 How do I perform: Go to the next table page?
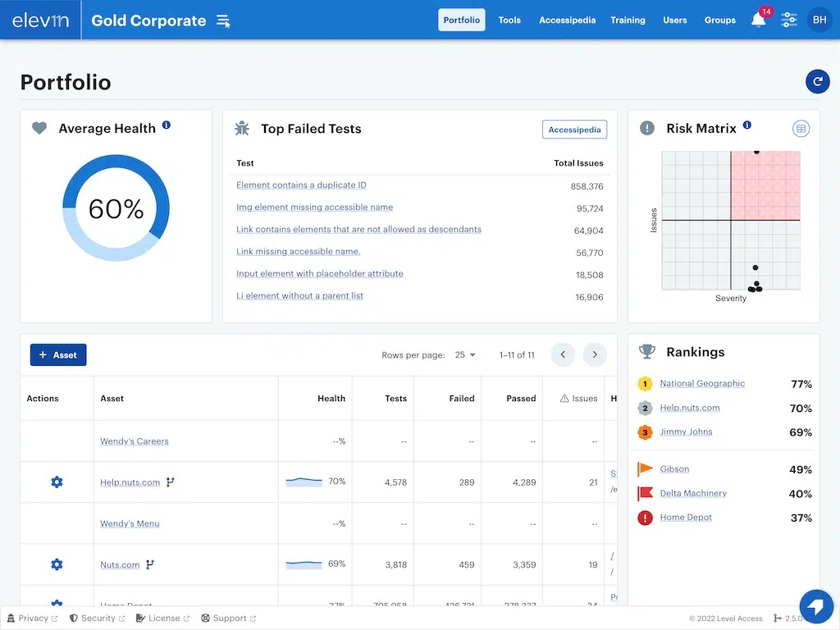coord(595,354)
